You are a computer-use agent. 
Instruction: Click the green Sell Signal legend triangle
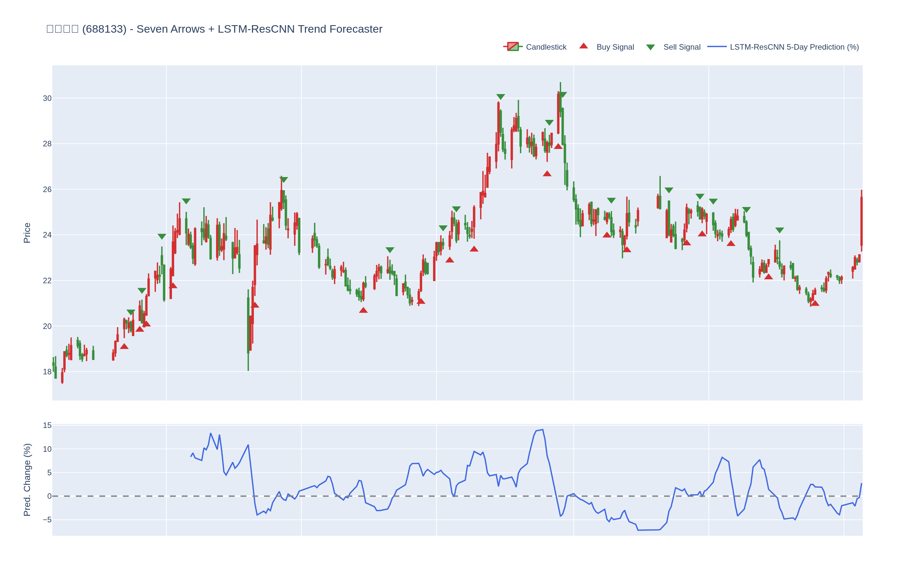[x=650, y=47]
